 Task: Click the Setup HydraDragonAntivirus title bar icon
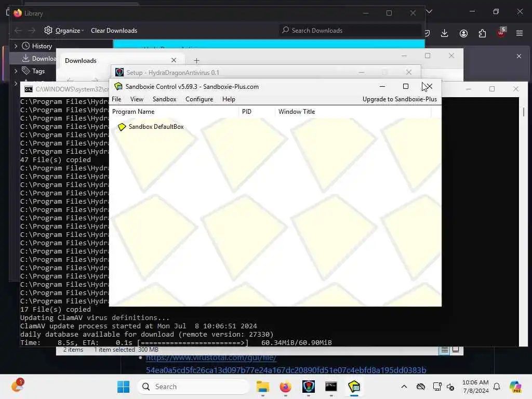click(119, 72)
